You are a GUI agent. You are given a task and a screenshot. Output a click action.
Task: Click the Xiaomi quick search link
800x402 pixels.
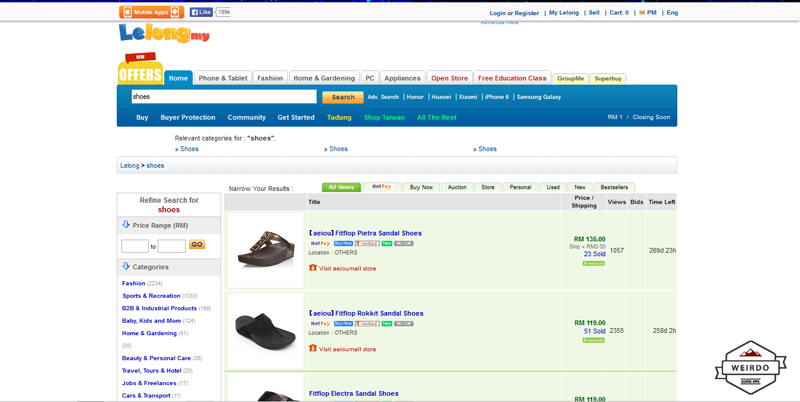[468, 97]
